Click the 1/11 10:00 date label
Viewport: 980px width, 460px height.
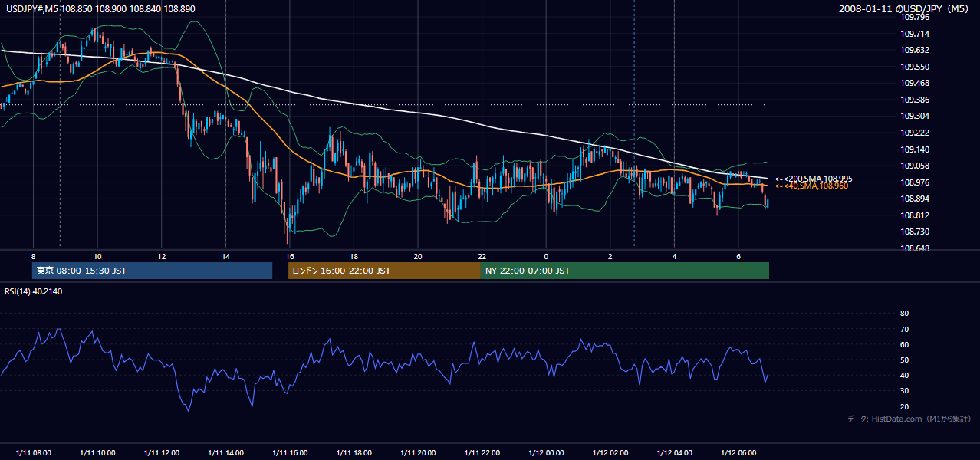97,453
